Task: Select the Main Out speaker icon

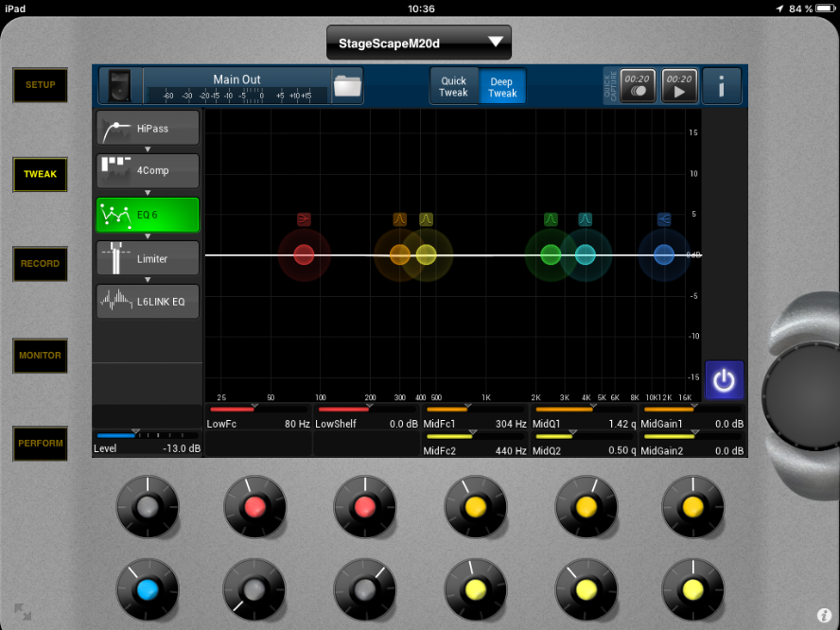Action: 120,86
